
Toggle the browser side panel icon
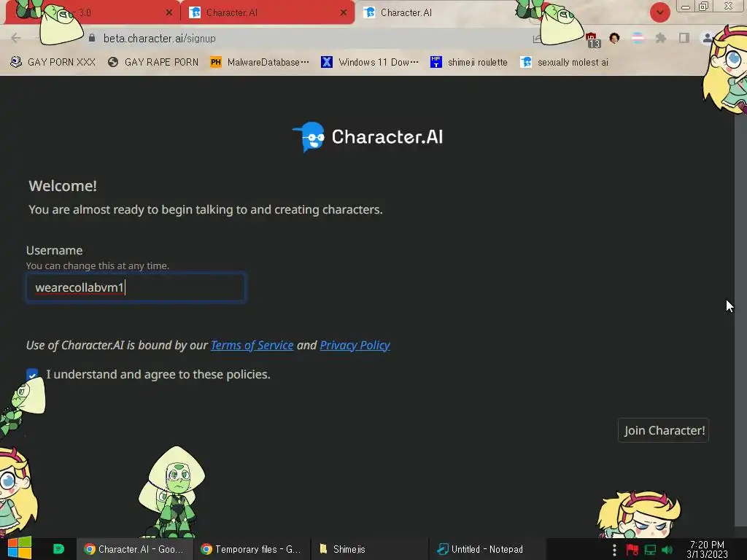pos(684,38)
